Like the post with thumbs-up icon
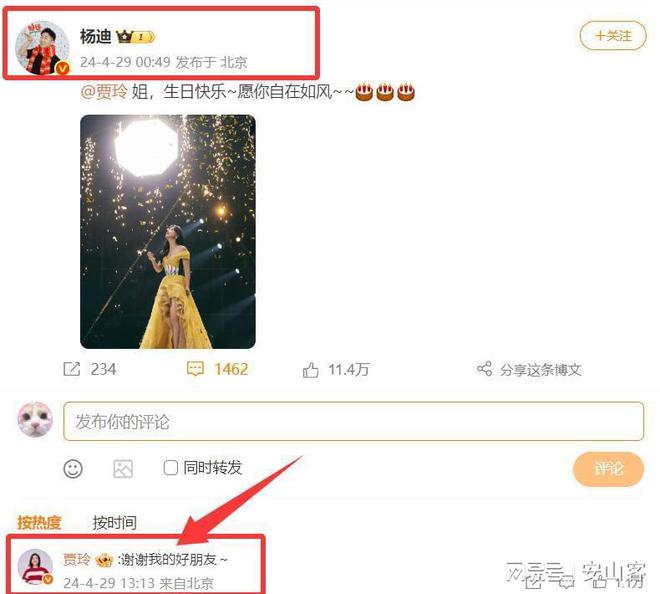The width and height of the screenshot is (660, 594). (311, 370)
